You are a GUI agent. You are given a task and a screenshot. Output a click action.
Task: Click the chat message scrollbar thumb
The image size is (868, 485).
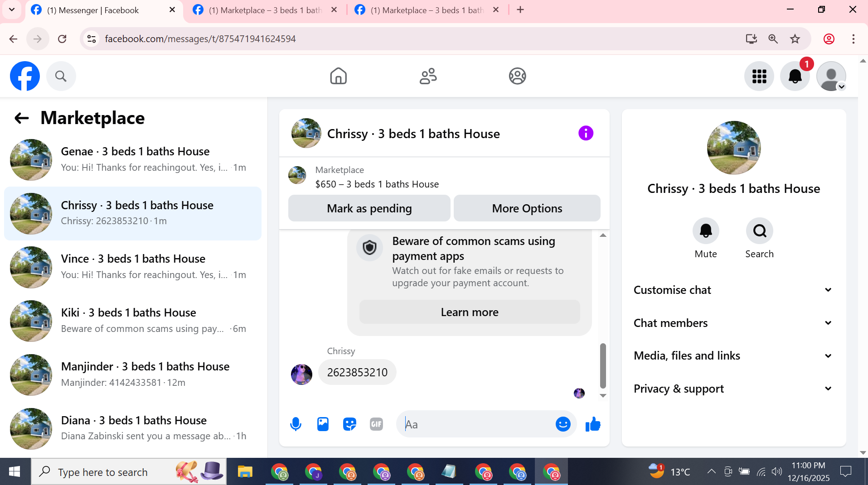[x=603, y=366]
